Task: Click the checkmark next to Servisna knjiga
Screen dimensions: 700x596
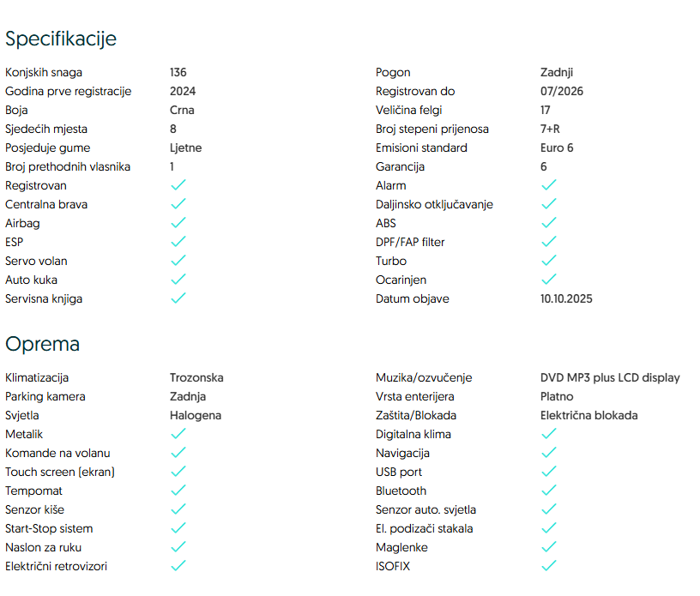Action: 178,298
